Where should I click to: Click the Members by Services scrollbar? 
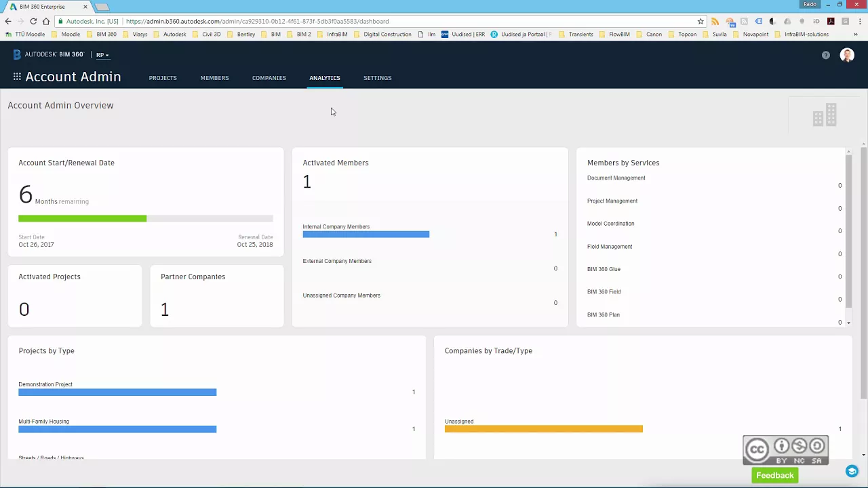848,230
